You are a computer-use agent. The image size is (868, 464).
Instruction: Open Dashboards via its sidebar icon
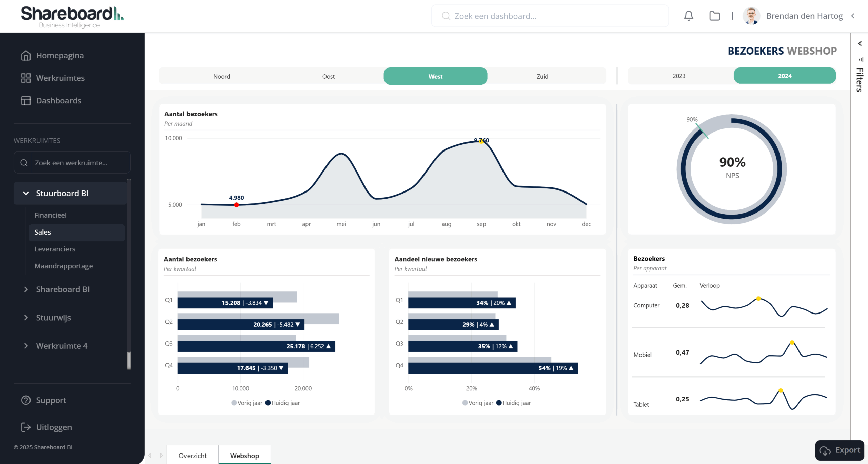[26, 100]
